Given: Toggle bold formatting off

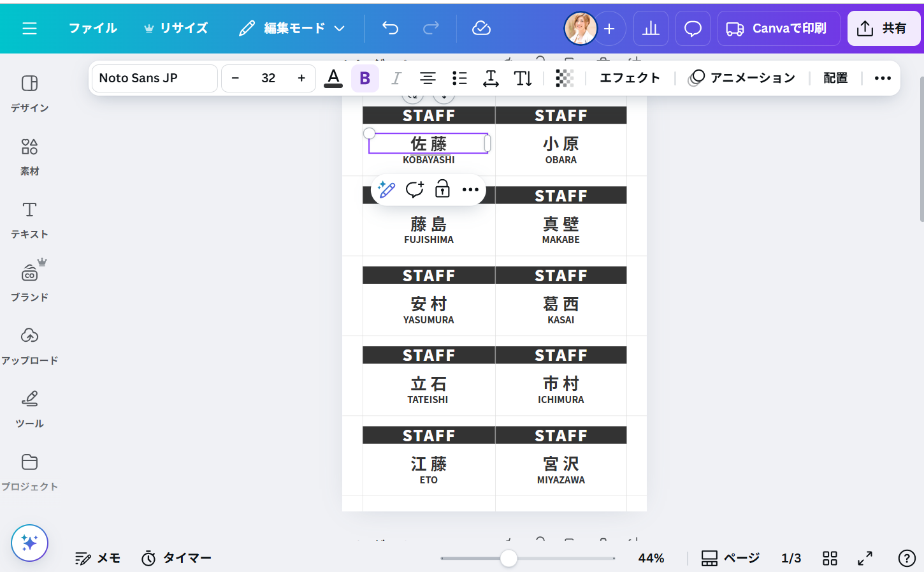Looking at the screenshot, I should pyautogui.click(x=365, y=78).
